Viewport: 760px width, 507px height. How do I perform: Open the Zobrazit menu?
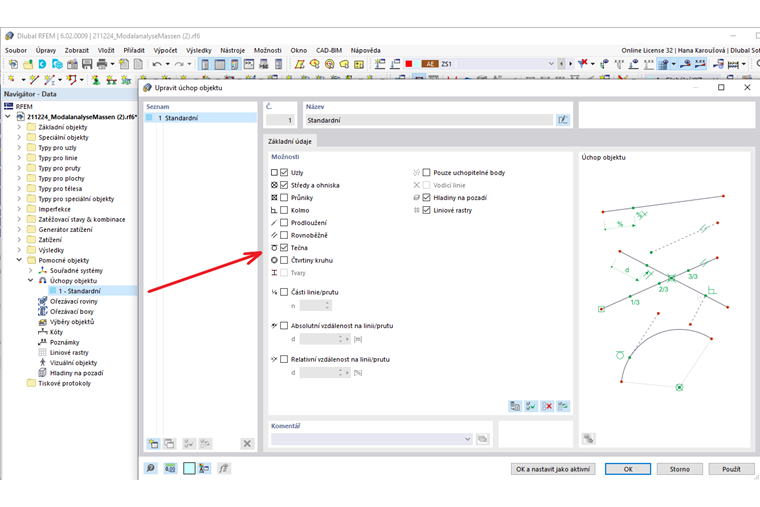[77, 50]
